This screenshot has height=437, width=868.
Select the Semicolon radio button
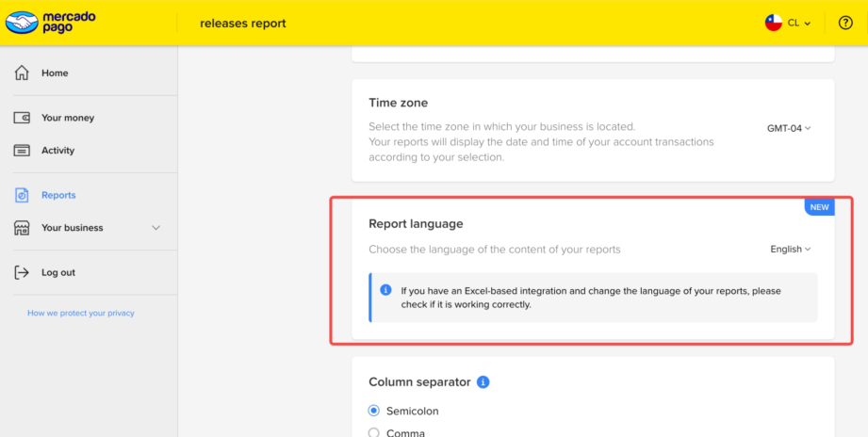[x=374, y=411]
